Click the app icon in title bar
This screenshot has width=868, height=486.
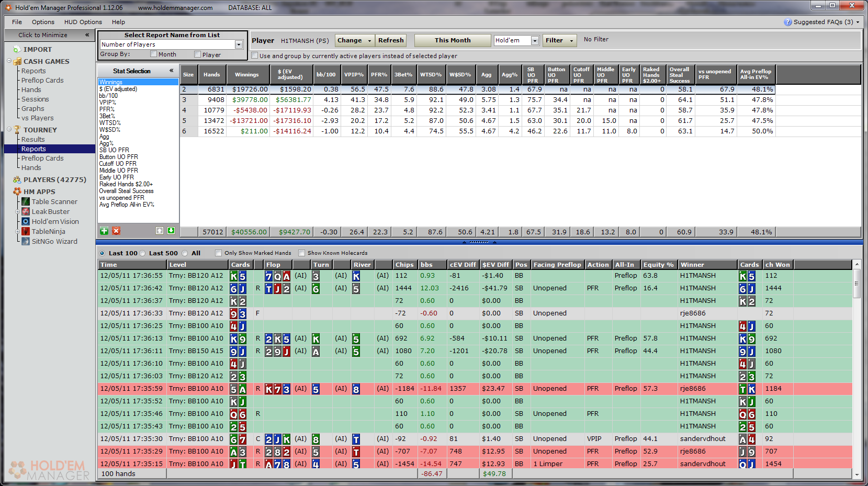coord(8,7)
